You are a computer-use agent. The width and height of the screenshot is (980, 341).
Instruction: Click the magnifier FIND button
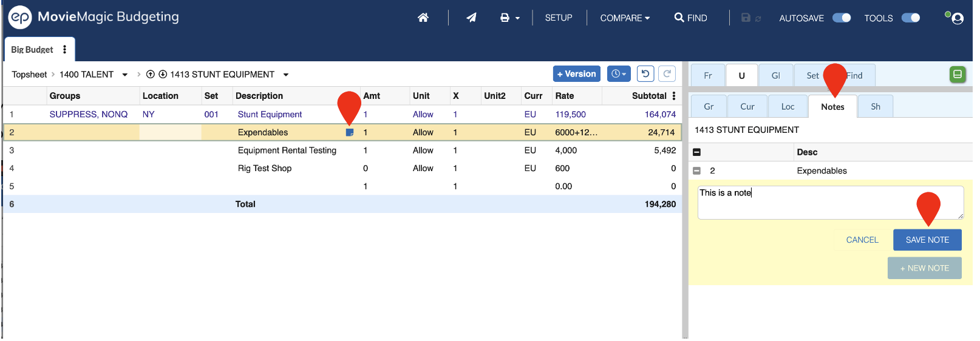coord(691,18)
